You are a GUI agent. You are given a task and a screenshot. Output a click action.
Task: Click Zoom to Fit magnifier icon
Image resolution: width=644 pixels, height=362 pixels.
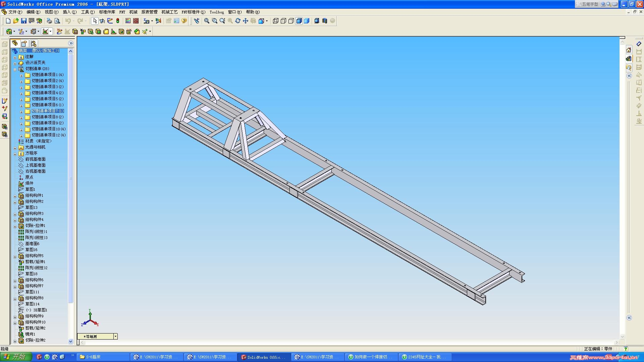[x=207, y=21]
